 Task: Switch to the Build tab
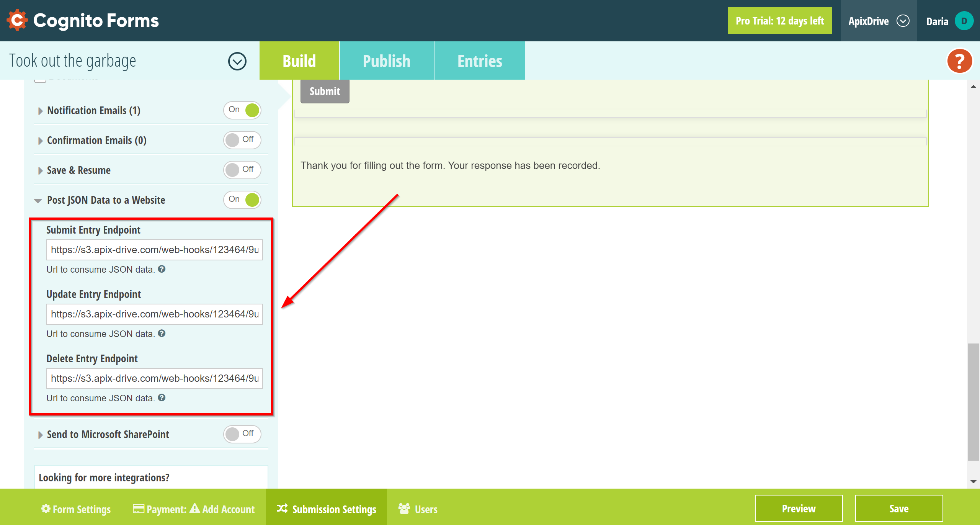point(299,61)
